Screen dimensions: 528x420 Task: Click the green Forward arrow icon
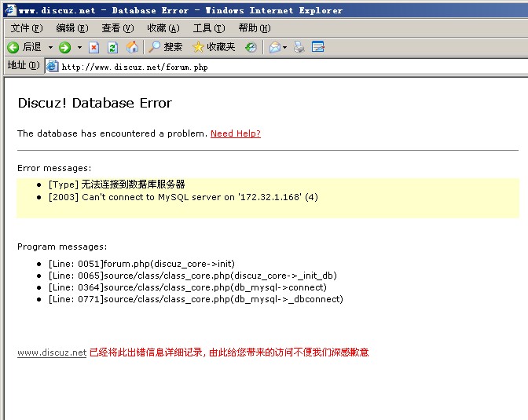(64, 47)
